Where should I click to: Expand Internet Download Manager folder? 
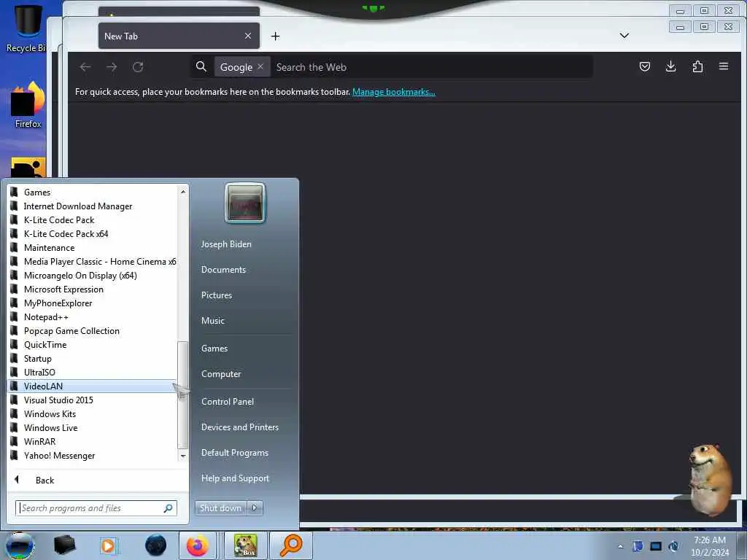(93, 206)
